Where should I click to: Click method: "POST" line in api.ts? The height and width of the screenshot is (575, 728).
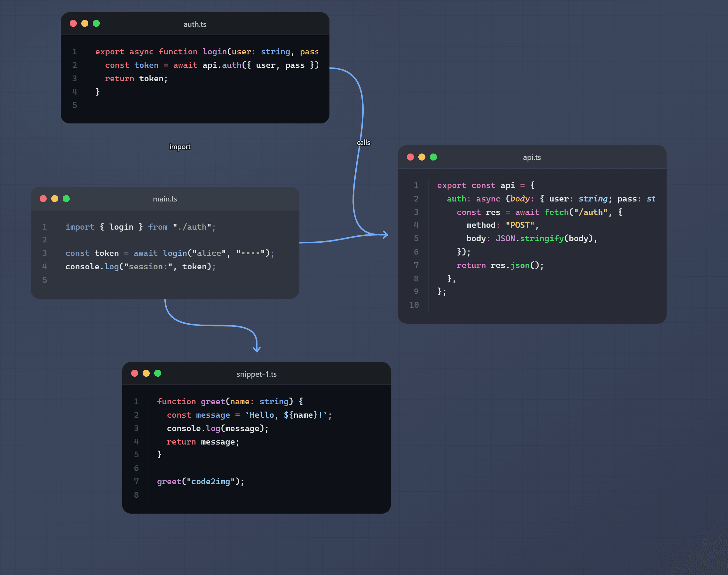click(x=502, y=225)
